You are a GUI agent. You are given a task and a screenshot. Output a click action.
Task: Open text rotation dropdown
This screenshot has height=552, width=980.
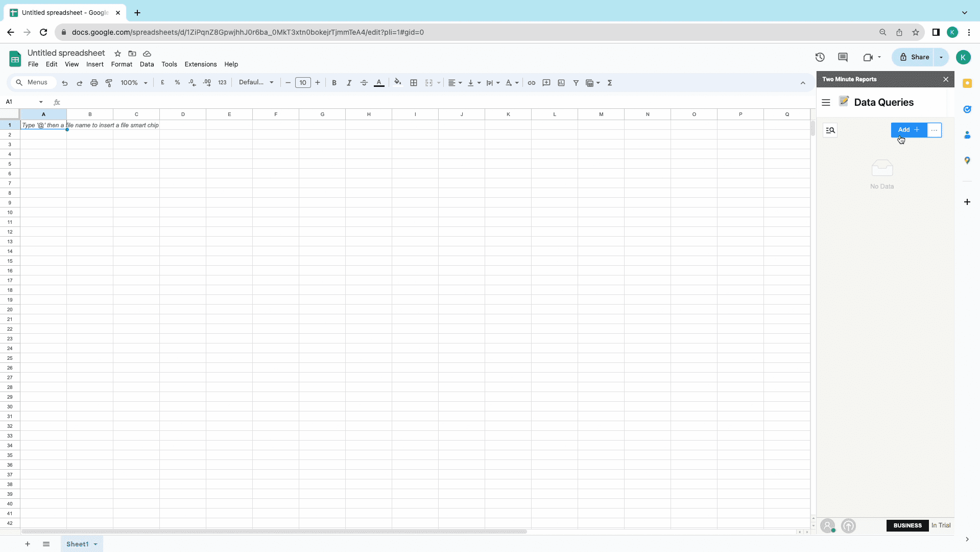pos(512,83)
